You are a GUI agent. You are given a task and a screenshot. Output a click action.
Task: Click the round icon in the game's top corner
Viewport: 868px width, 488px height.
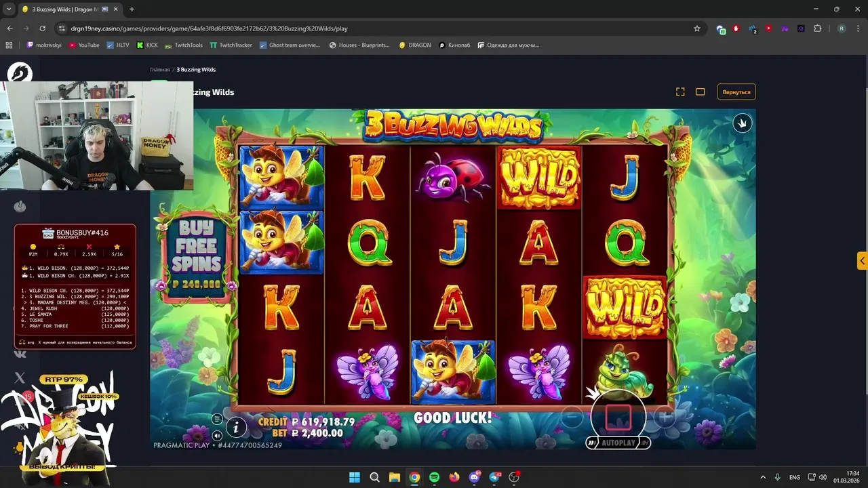point(743,123)
